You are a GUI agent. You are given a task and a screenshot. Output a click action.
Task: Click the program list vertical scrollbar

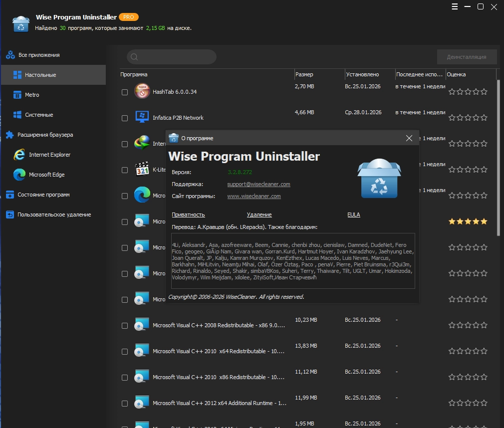pyautogui.click(x=499, y=158)
